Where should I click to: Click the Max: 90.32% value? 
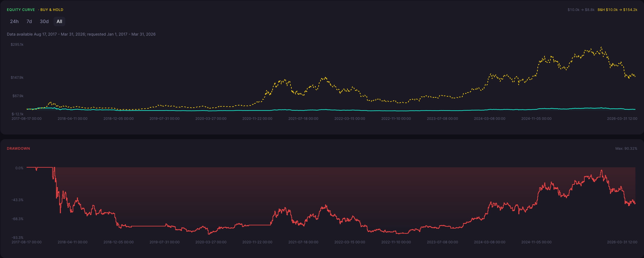tap(626, 149)
